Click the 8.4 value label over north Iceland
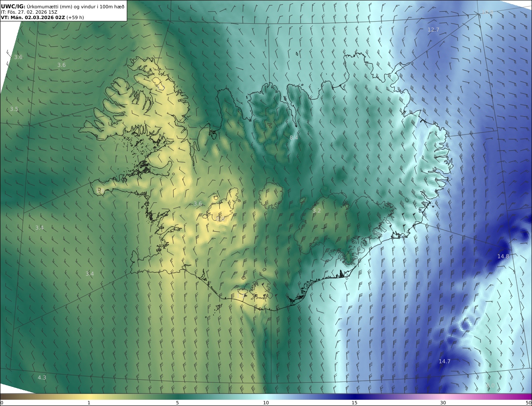This screenshot has width=532, height=406. (x=294, y=137)
